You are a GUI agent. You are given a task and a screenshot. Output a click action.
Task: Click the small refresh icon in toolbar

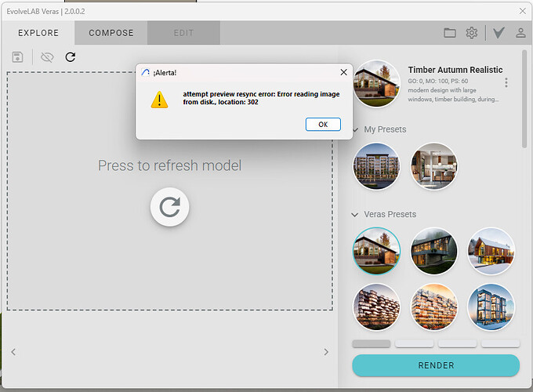click(x=71, y=56)
